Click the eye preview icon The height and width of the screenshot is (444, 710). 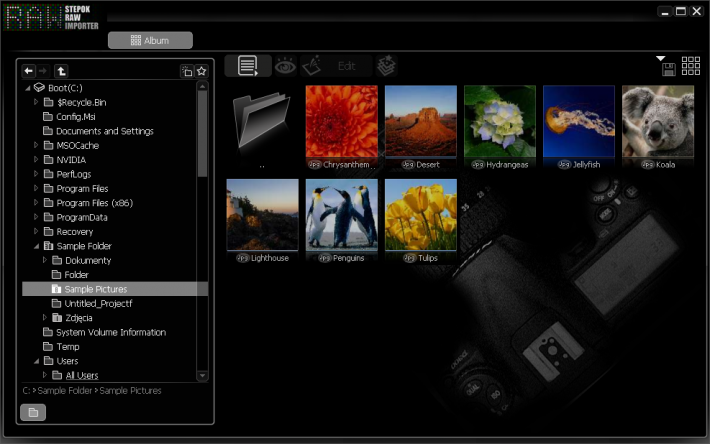[x=285, y=67]
